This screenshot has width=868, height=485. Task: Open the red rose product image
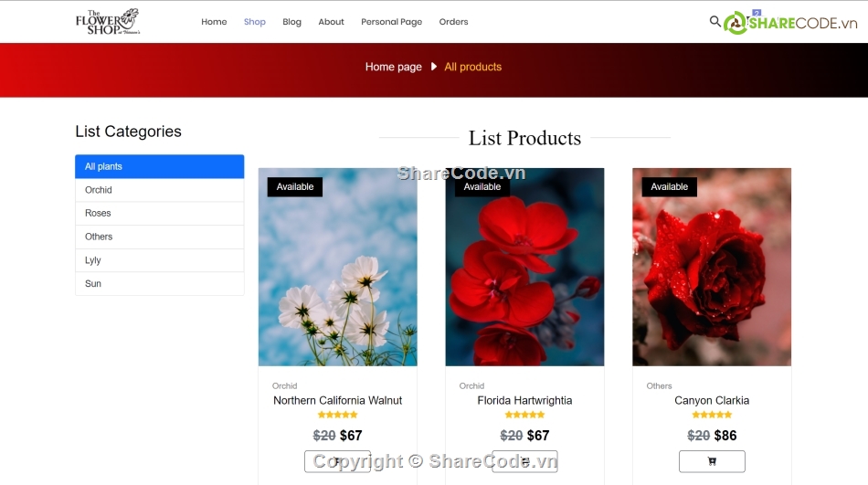click(712, 267)
